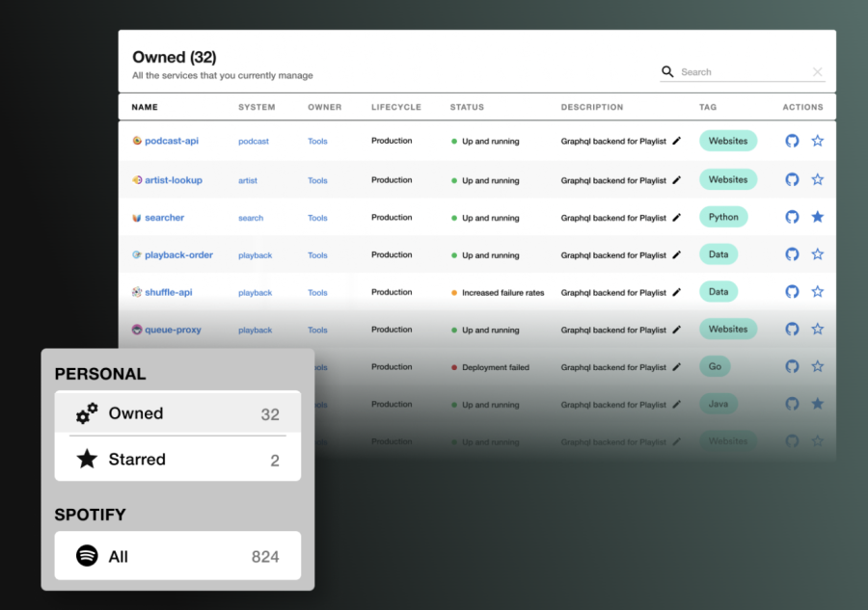Open GitHub link for podcast-api
Viewport: 868px width, 610px height.
(792, 141)
